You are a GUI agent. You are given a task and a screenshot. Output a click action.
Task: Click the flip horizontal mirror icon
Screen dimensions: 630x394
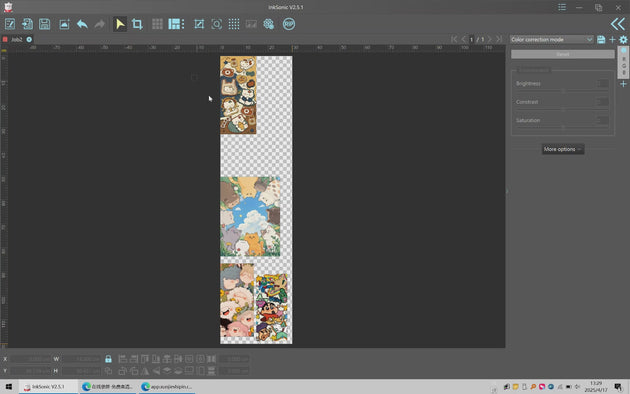tap(145, 371)
